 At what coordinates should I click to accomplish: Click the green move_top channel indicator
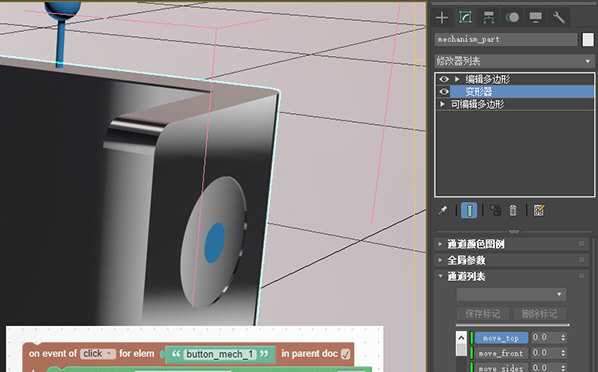click(x=472, y=338)
